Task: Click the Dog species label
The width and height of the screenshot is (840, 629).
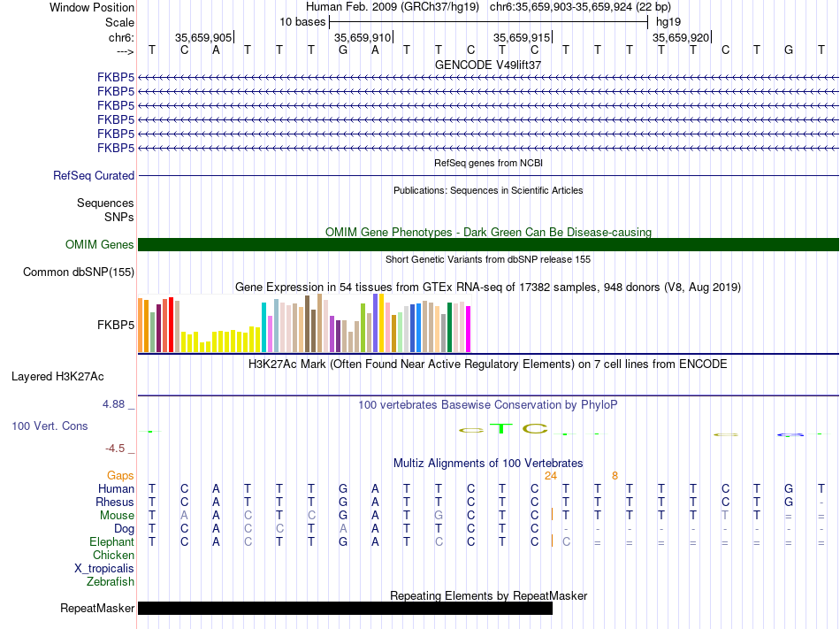Action: tap(124, 529)
